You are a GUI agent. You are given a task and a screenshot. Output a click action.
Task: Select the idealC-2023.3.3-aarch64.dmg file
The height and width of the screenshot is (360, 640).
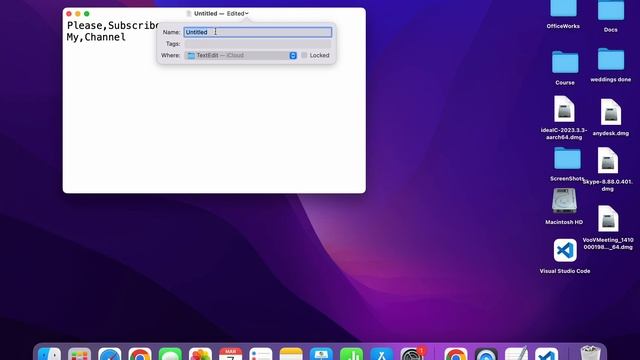pyautogui.click(x=564, y=109)
